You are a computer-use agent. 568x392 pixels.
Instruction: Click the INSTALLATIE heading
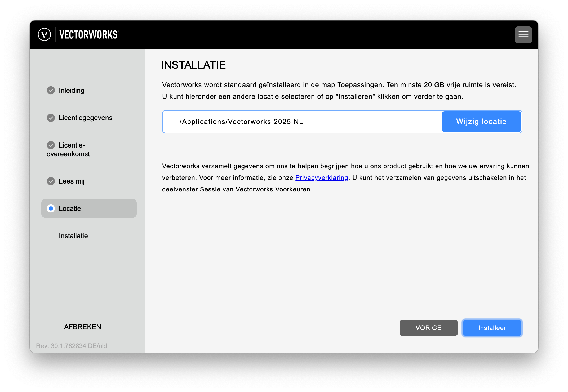click(193, 65)
